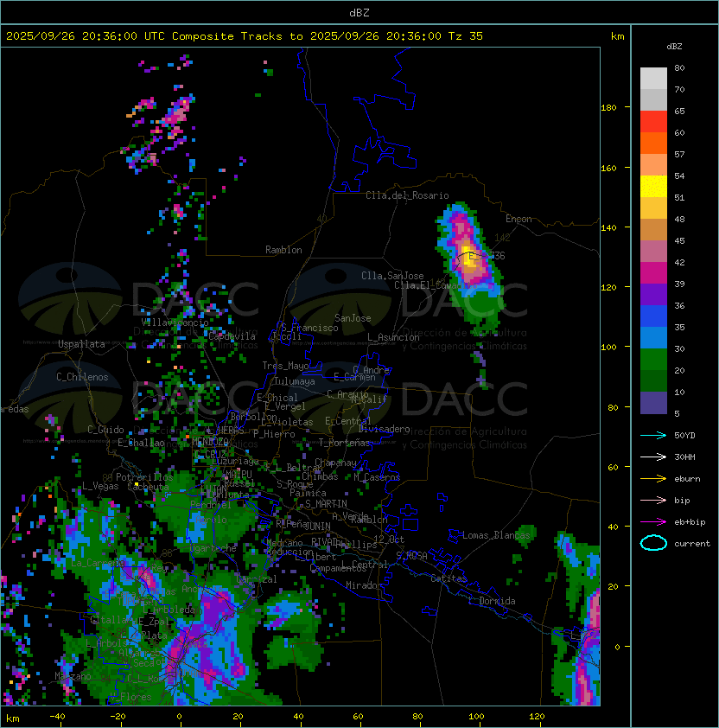The width and height of the screenshot is (719, 728).
Task: Click the yellow eburn arrow legend icon
Action: pyautogui.click(x=653, y=479)
